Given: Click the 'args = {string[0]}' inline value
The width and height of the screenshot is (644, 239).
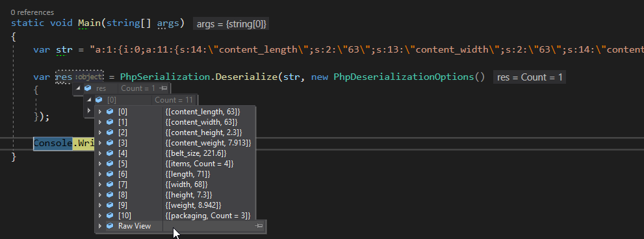Looking at the screenshot, I should tap(231, 24).
